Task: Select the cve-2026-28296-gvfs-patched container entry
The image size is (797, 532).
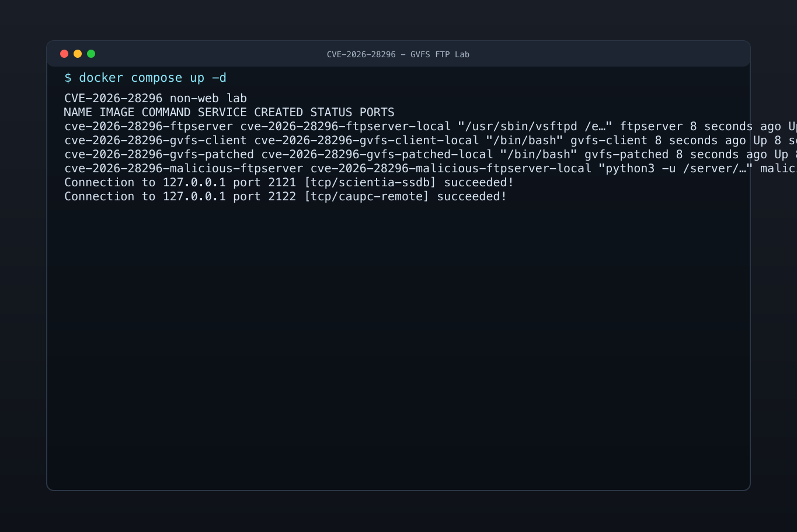Action: pos(158,154)
